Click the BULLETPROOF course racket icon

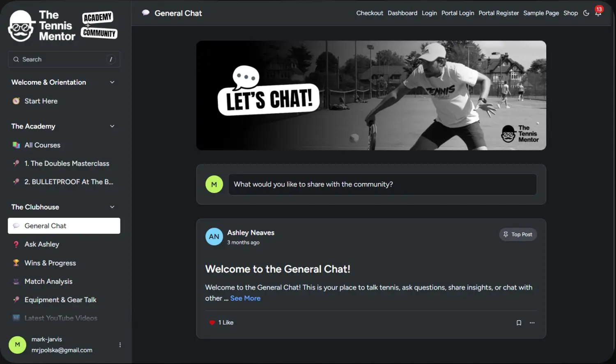(16, 181)
